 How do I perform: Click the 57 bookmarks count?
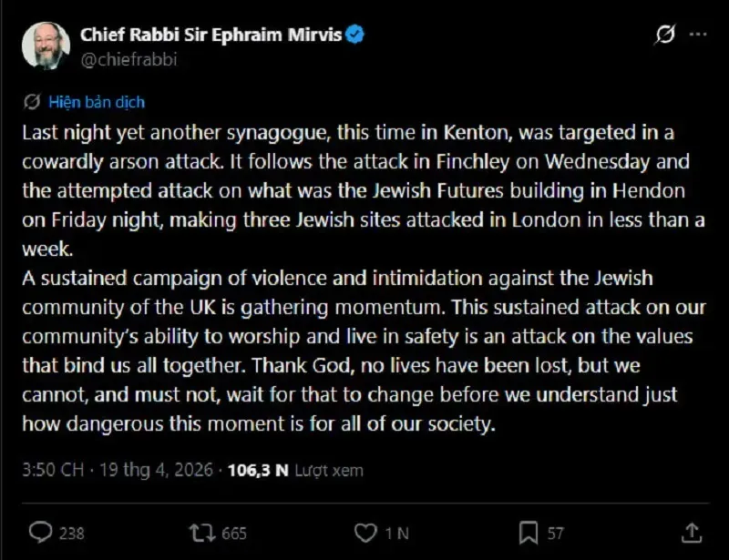click(x=556, y=533)
